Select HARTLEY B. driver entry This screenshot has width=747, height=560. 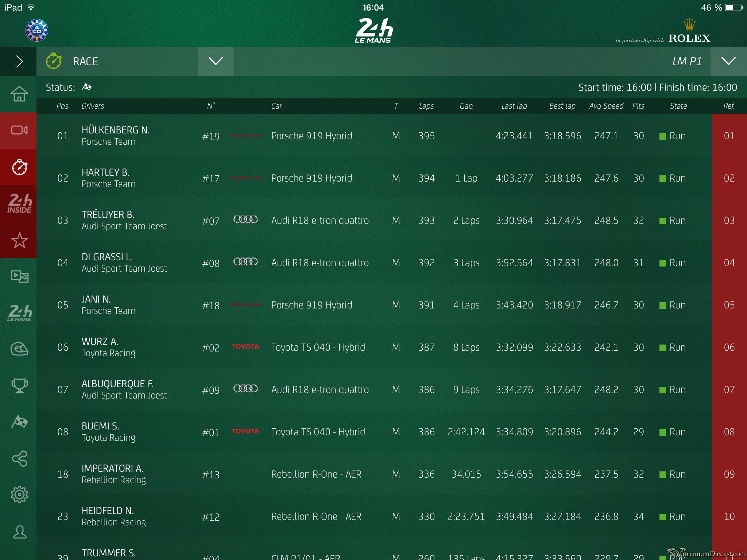105,172
